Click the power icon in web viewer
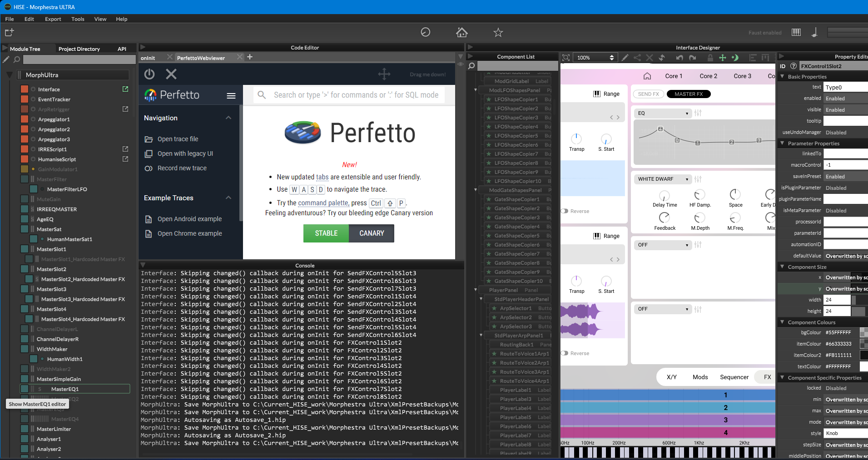The height and width of the screenshot is (460, 868). tap(149, 74)
